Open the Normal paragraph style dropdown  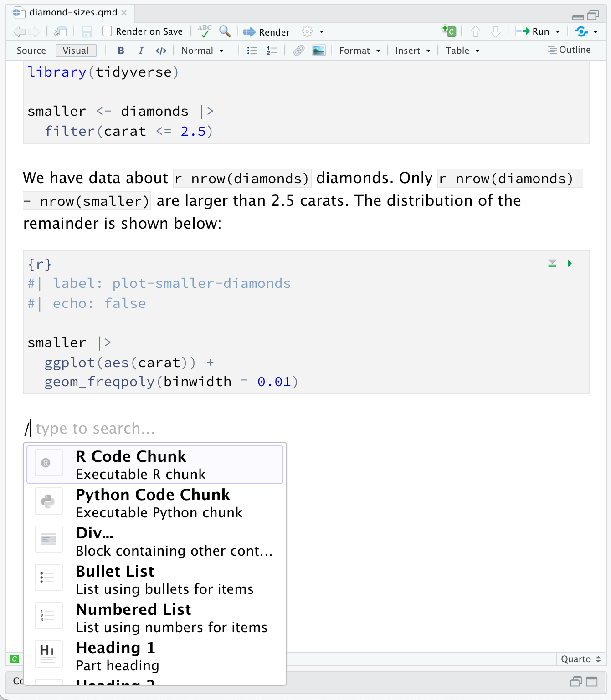pyautogui.click(x=202, y=51)
